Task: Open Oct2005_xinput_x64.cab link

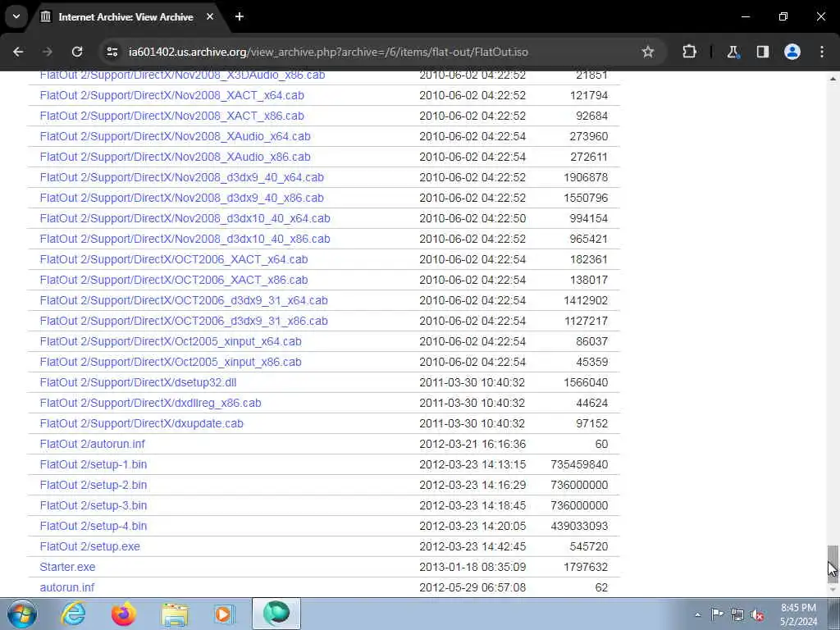Action: pyautogui.click(x=171, y=341)
